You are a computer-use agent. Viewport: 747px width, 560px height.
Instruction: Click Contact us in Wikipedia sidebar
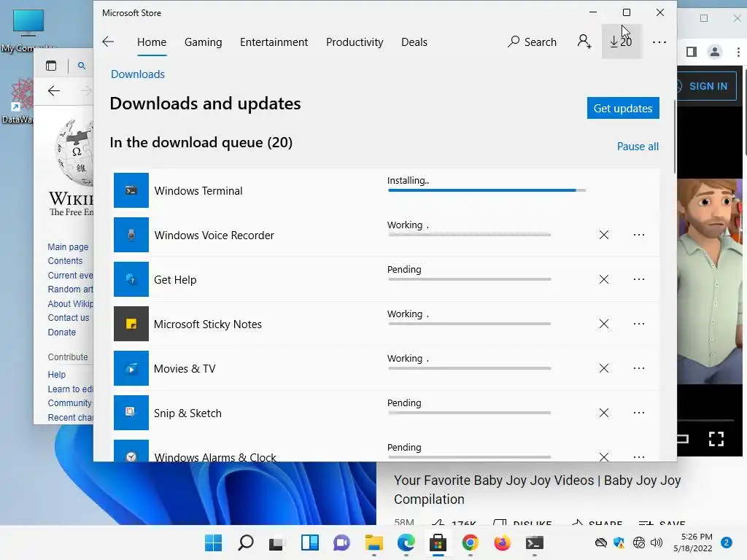tap(69, 318)
